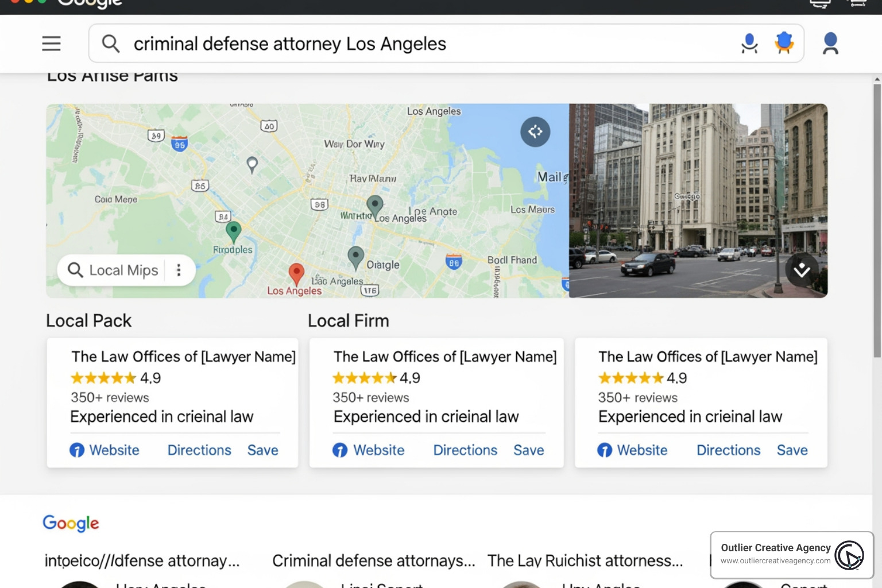This screenshot has width=882, height=588.
Task: Click the map recenter compass button
Action: [x=535, y=131]
